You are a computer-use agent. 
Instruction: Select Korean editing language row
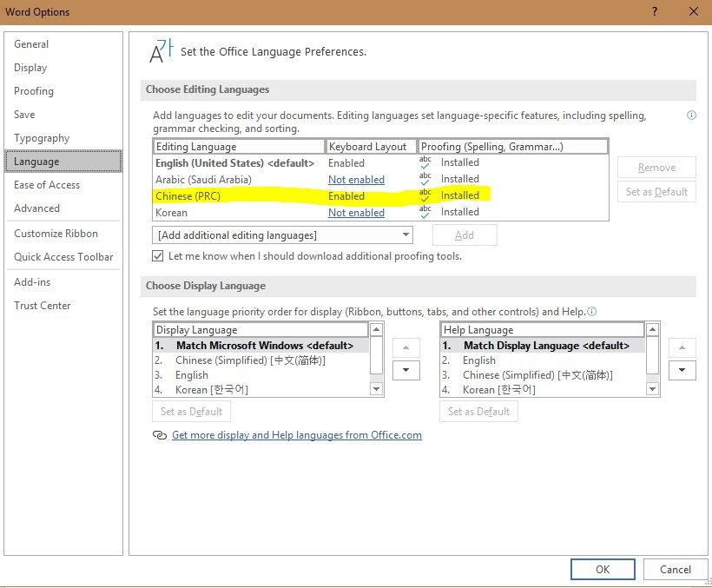(380, 212)
